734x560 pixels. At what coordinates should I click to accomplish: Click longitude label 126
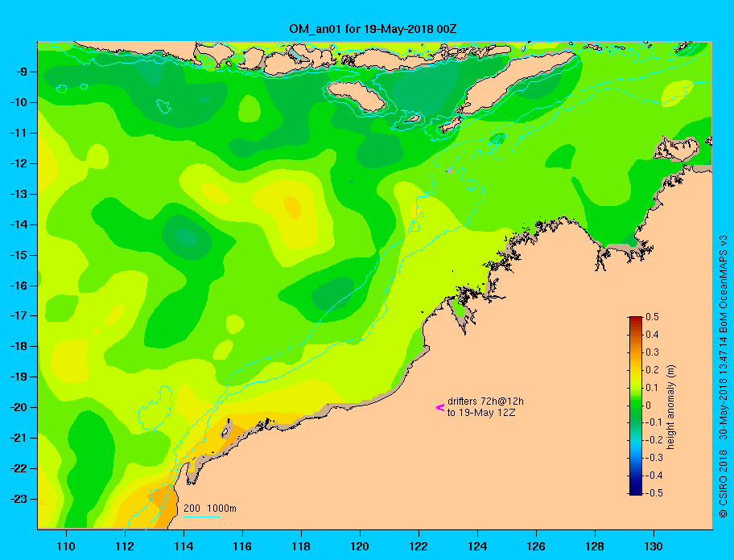pos(536,546)
